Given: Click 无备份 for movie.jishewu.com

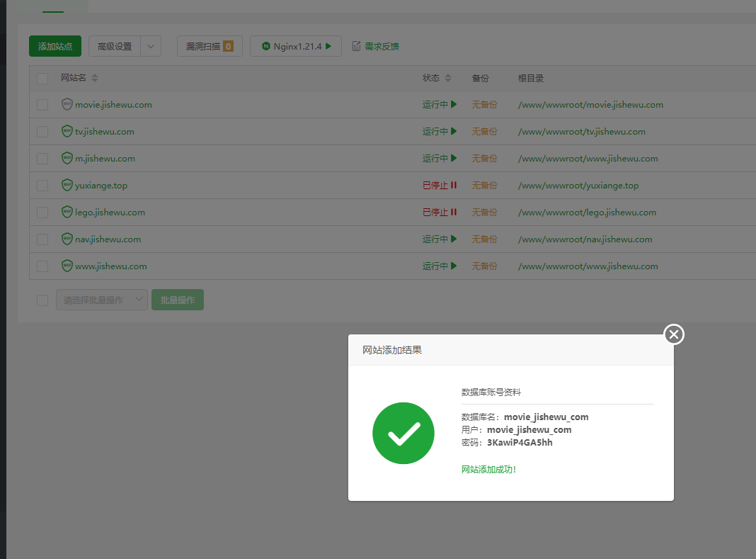Looking at the screenshot, I should 484,105.
